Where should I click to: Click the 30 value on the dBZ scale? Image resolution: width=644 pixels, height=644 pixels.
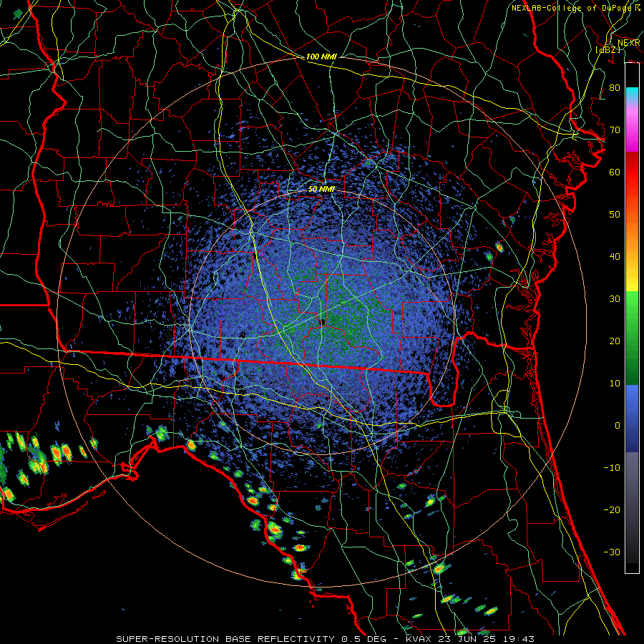point(615,298)
